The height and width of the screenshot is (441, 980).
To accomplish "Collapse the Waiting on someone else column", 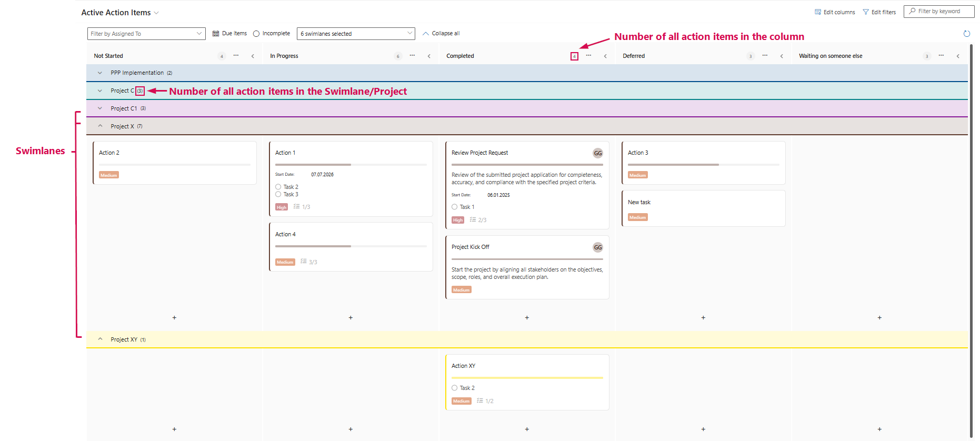I will click(958, 56).
